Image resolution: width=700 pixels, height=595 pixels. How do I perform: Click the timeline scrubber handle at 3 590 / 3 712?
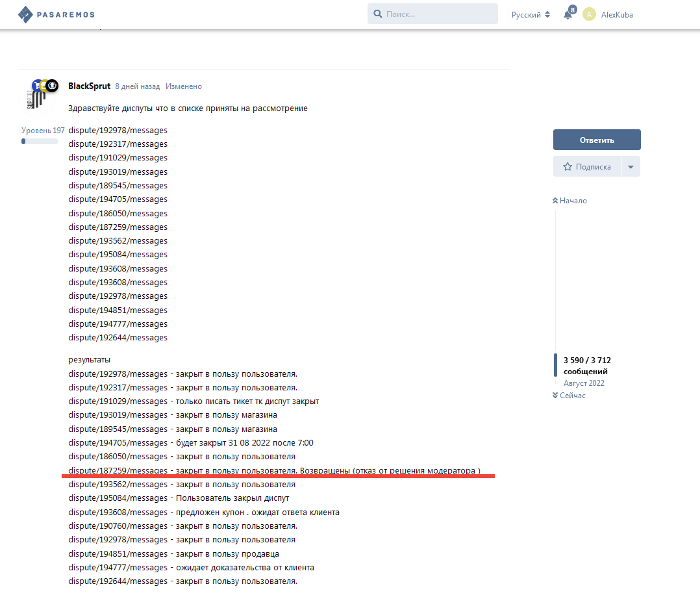555,366
